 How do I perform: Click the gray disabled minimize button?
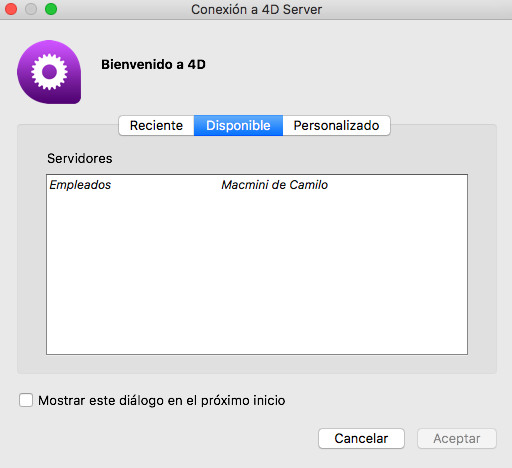tap(31, 9)
